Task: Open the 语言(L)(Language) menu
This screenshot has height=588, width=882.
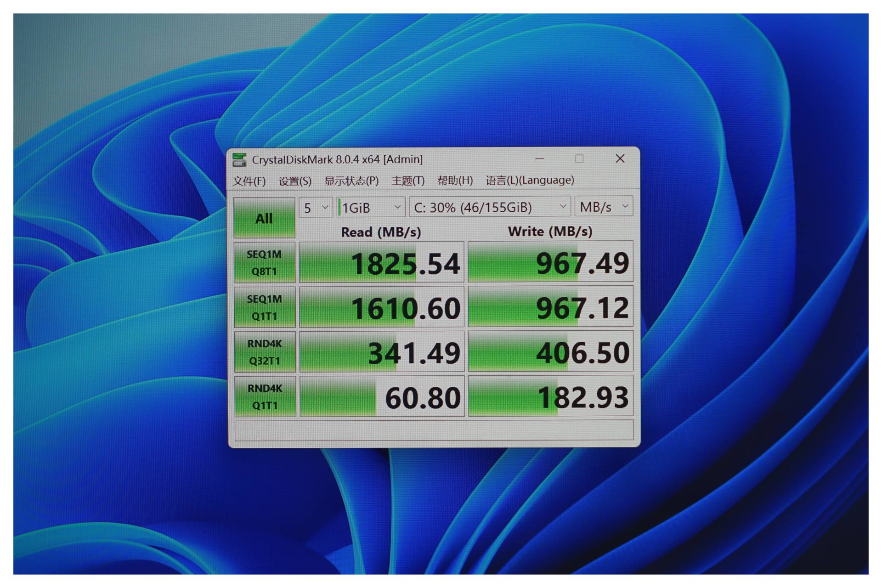Action: coord(530,181)
